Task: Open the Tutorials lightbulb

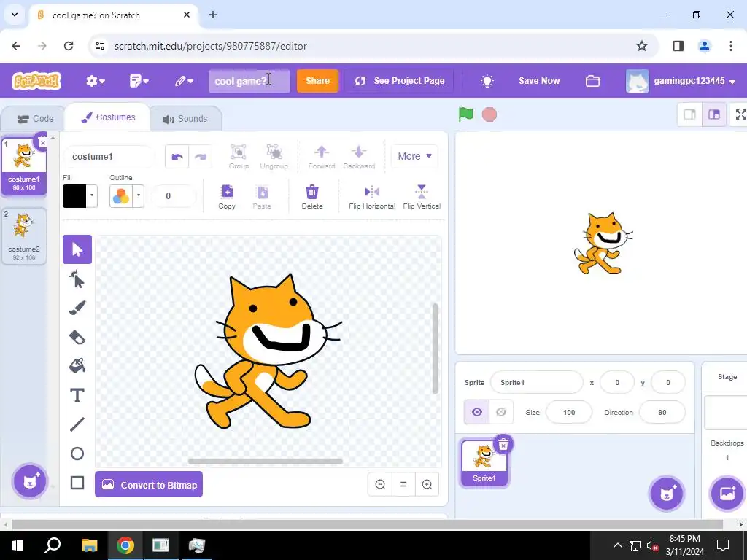Action: pos(487,81)
